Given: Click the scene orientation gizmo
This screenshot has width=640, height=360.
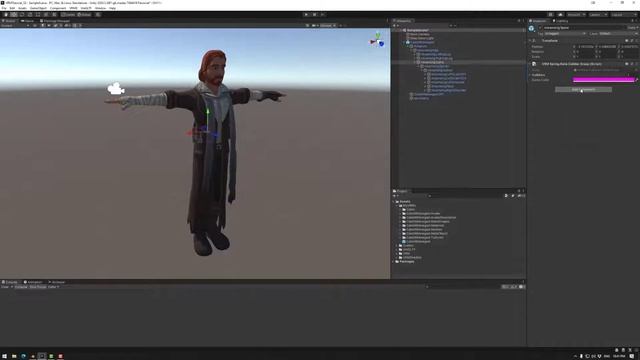Looking at the screenshot, I should [377, 40].
